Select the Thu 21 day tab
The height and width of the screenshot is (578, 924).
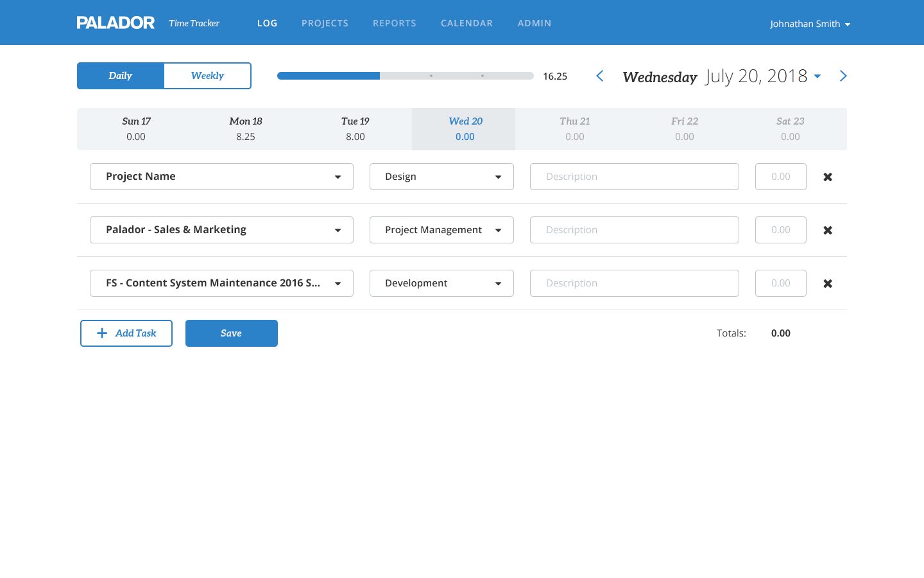coord(575,129)
